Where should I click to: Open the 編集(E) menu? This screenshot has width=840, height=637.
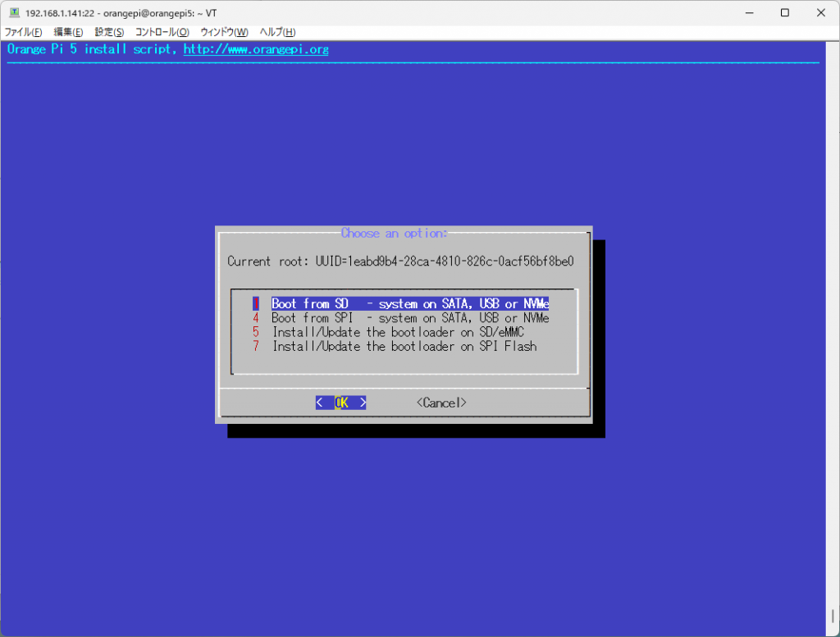click(68, 32)
